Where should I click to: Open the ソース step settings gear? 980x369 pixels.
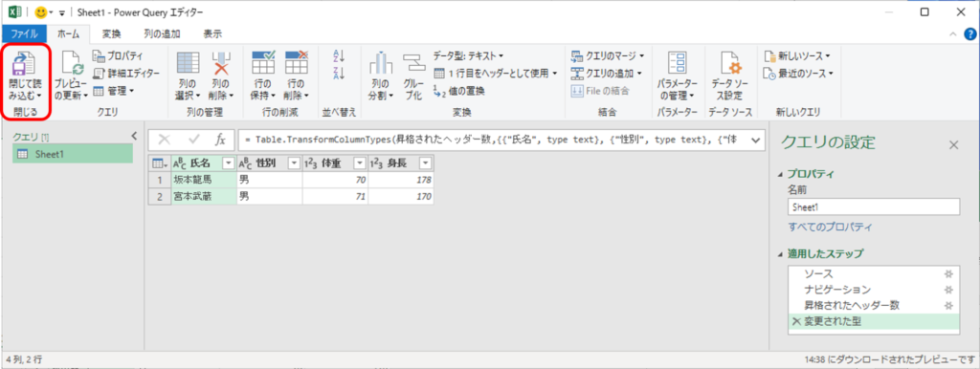[948, 274]
